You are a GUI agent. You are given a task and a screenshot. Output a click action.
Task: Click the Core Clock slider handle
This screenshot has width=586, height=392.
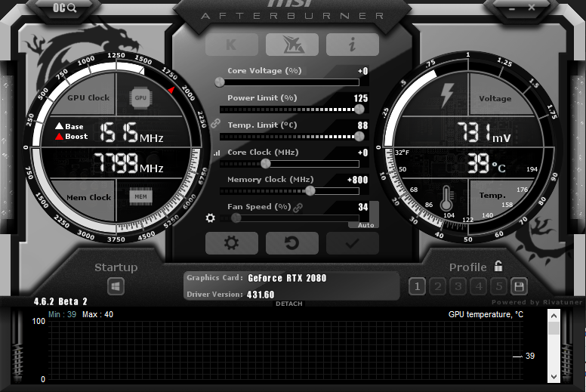point(265,163)
